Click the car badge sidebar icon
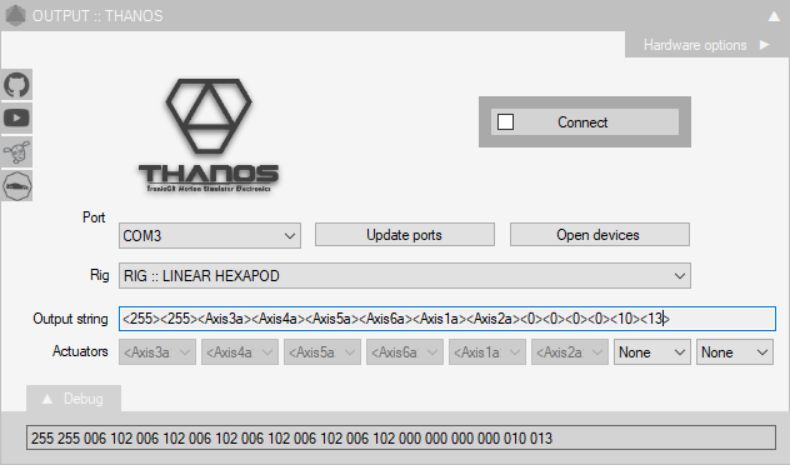The image size is (790, 465). click(x=17, y=186)
